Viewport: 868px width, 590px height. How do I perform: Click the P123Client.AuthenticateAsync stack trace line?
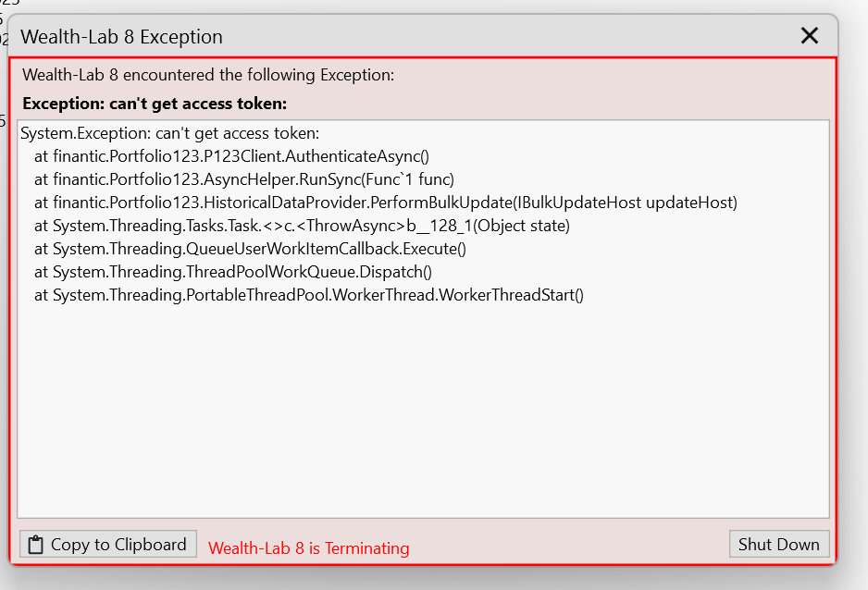[231, 156]
